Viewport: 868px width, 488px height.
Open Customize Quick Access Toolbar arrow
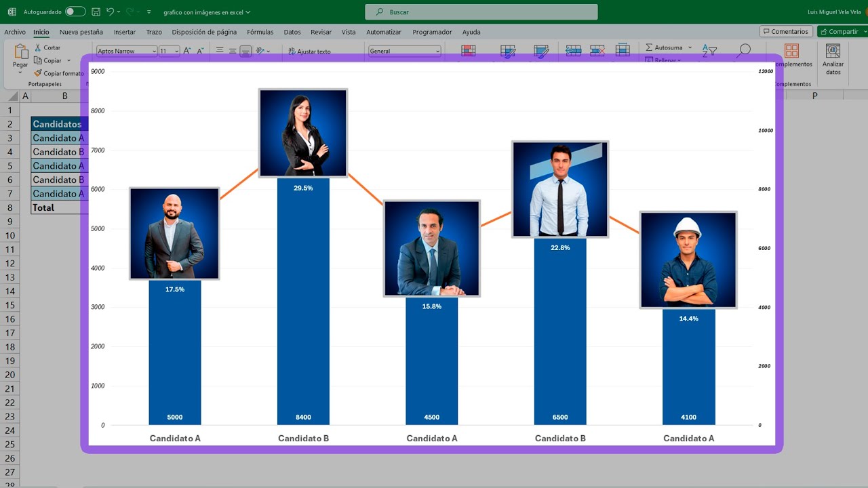(x=149, y=12)
